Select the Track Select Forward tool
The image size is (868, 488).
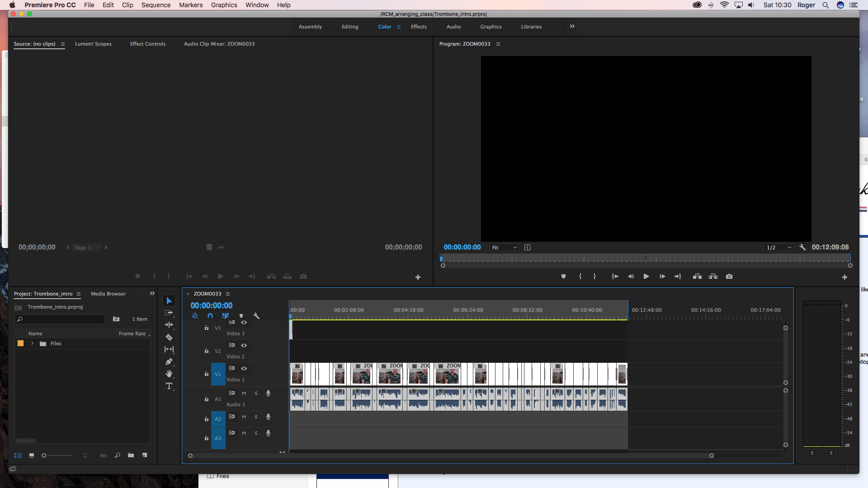click(x=169, y=313)
